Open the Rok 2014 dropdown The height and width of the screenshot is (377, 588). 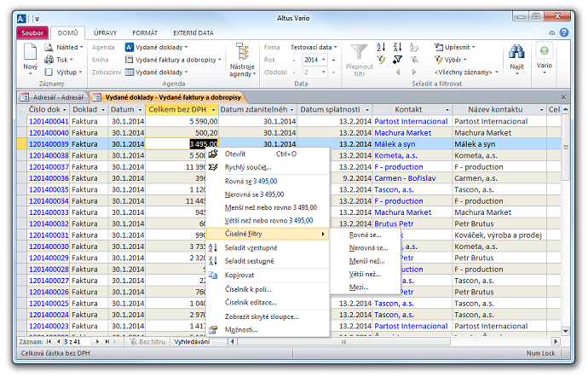[323, 60]
